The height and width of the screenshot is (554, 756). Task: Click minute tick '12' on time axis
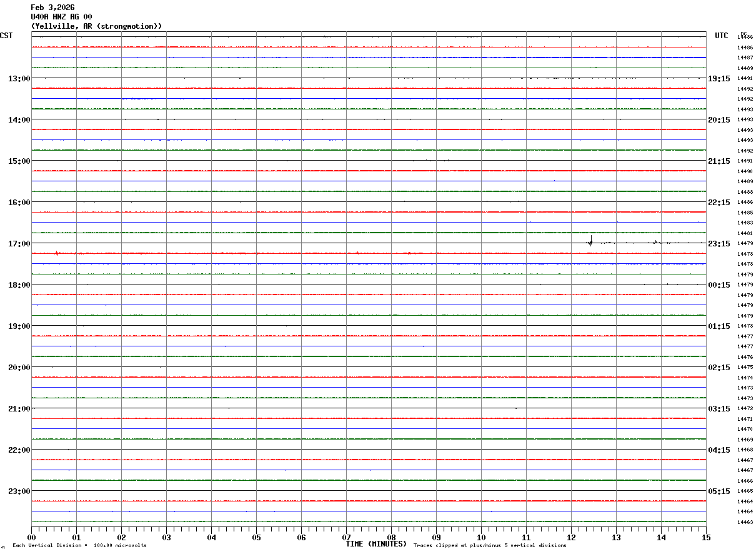click(x=571, y=537)
